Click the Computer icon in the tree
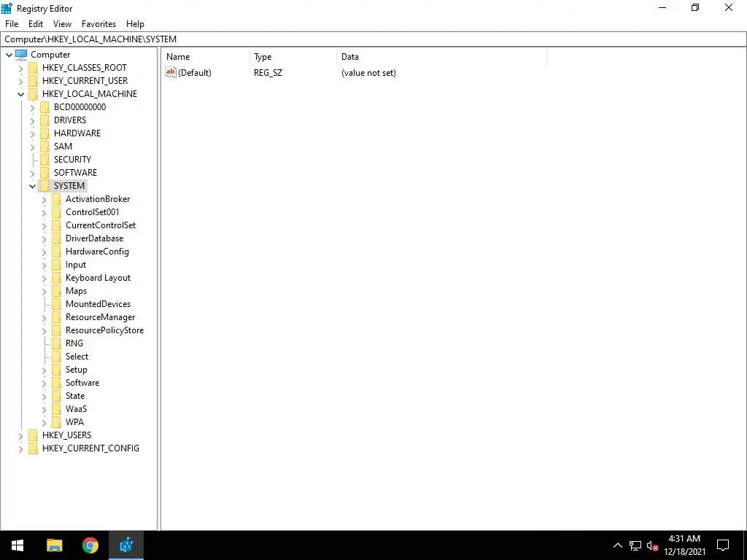 21,54
